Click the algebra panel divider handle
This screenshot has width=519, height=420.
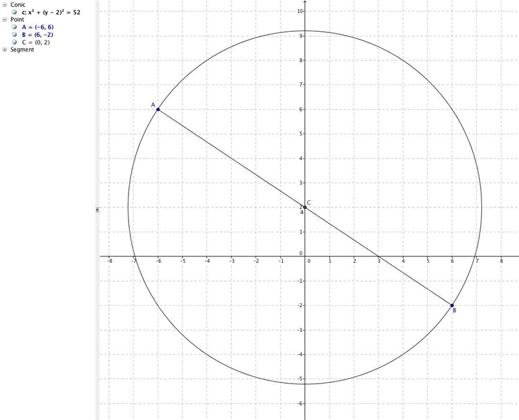click(97, 209)
